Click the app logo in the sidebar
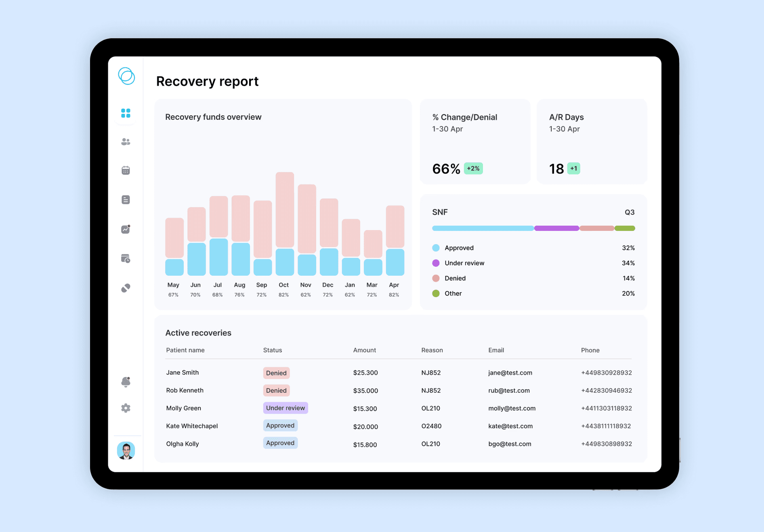This screenshot has width=764, height=532. click(126, 76)
